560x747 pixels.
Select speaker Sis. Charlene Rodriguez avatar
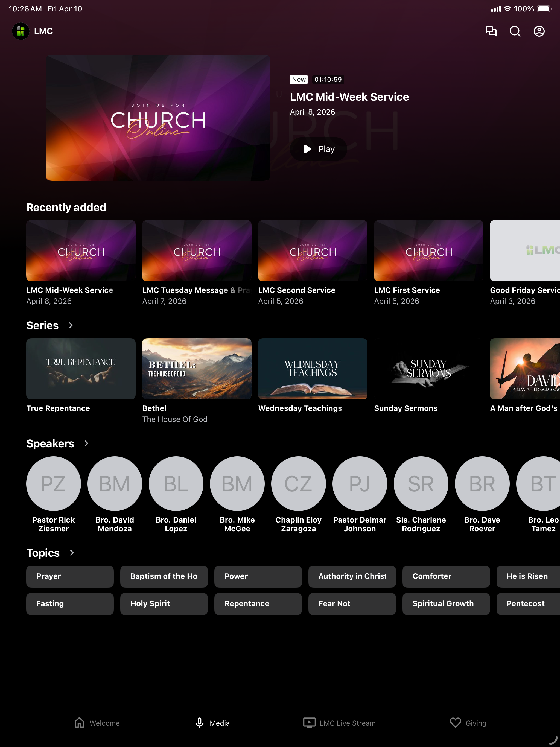point(421,484)
